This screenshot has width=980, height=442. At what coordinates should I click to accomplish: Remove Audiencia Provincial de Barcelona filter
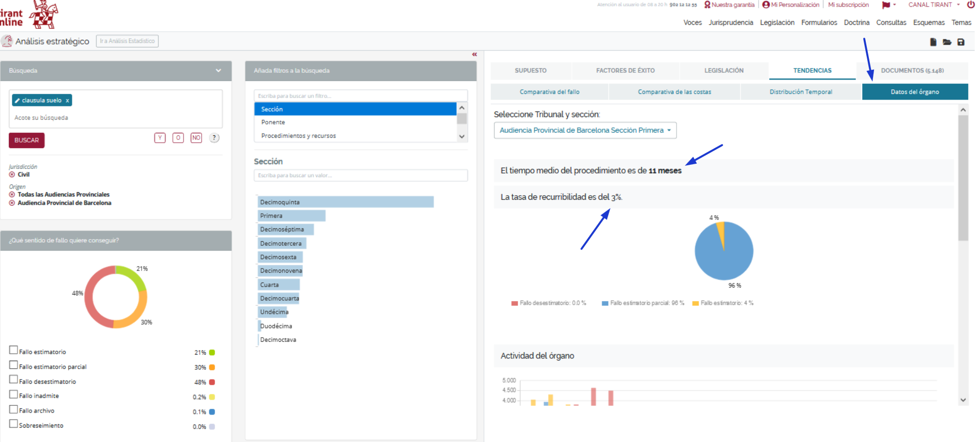pyautogui.click(x=12, y=203)
